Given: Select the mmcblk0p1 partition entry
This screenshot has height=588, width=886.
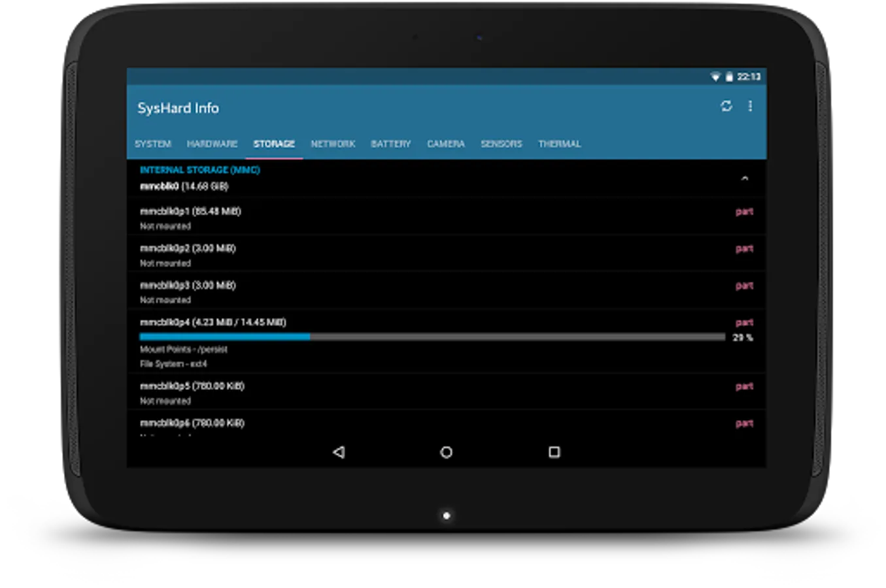Looking at the screenshot, I should [446, 218].
